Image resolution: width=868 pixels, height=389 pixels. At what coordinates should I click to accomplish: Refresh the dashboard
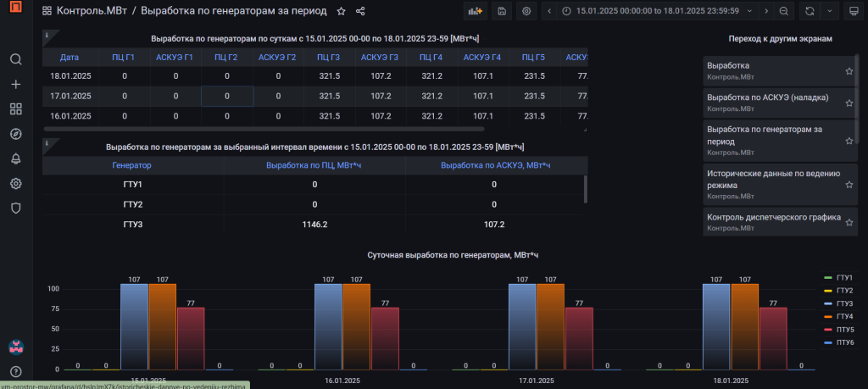tap(810, 12)
